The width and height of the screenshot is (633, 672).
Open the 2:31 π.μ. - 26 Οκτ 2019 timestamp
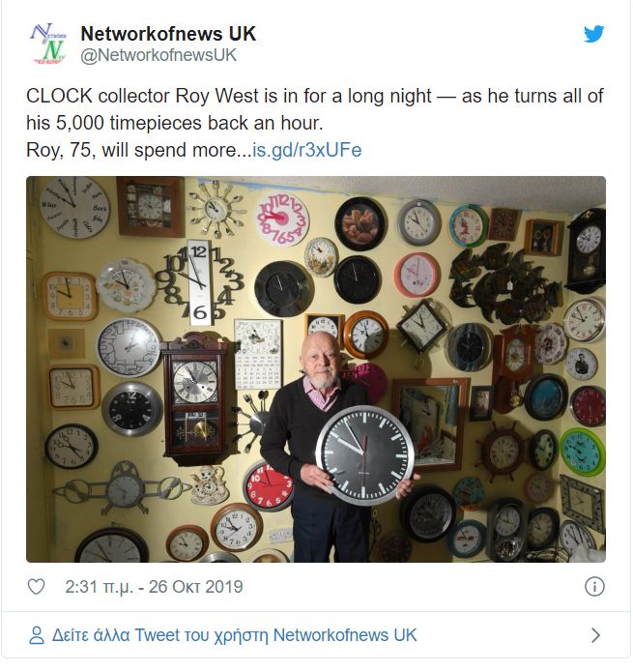[x=154, y=587]
